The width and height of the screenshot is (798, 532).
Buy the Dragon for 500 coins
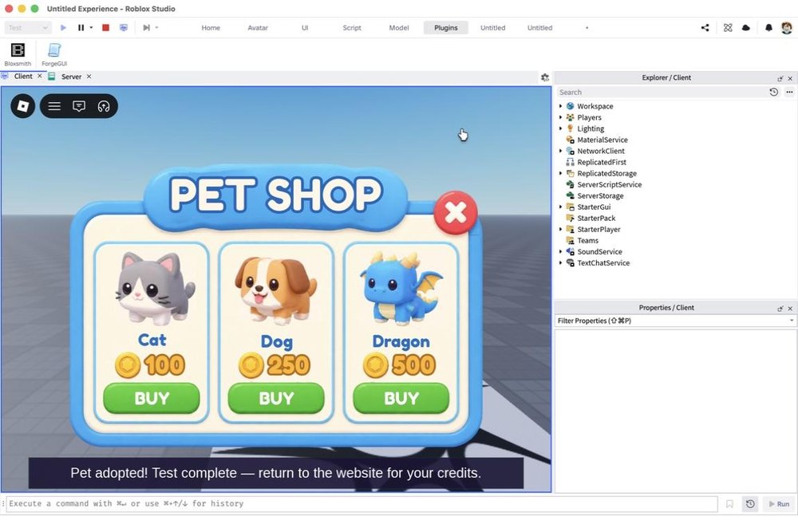click(x=401, y=398)
